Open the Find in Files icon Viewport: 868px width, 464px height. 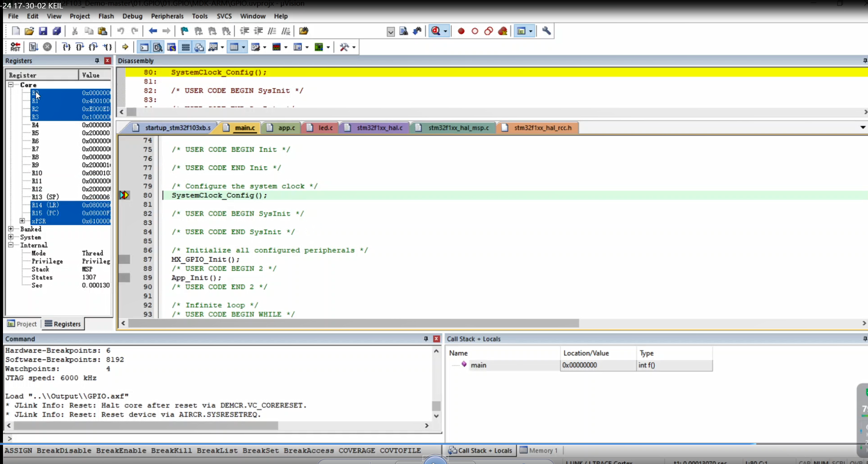point(304,31)
